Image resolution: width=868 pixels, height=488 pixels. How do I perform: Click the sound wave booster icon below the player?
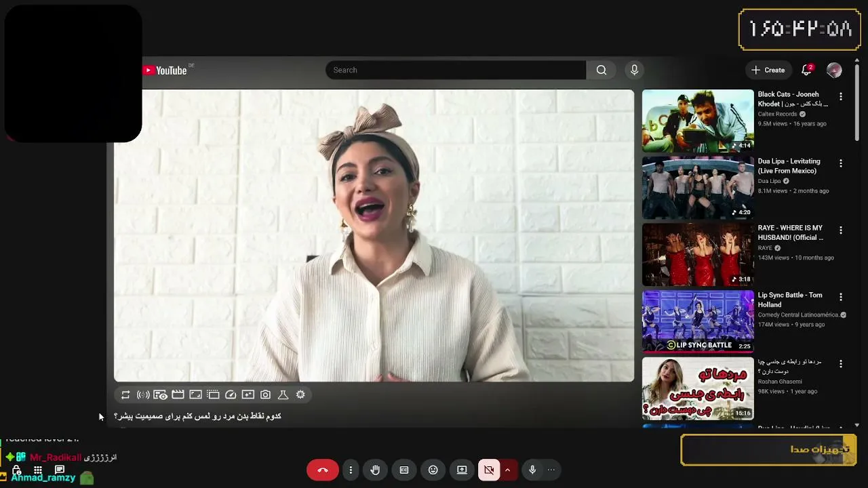pyautogui.click(x=143, y=394)
